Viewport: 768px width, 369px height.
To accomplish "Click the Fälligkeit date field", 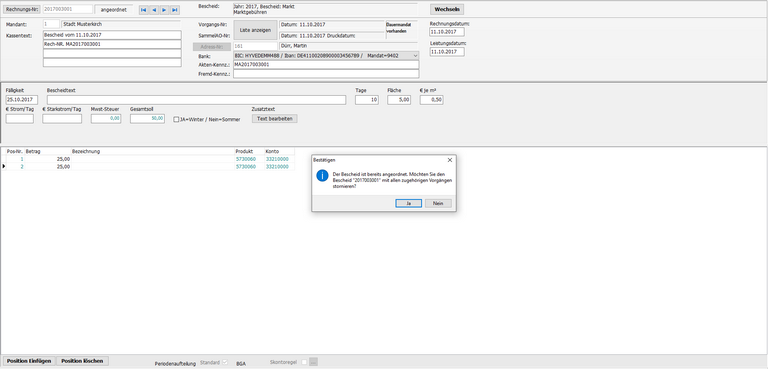I will (22, 100).
